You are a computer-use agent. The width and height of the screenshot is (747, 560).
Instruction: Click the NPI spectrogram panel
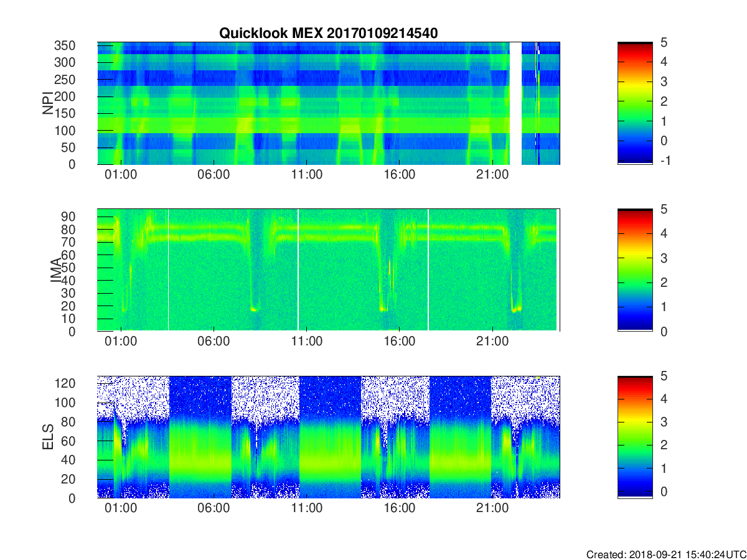(329, 103)
